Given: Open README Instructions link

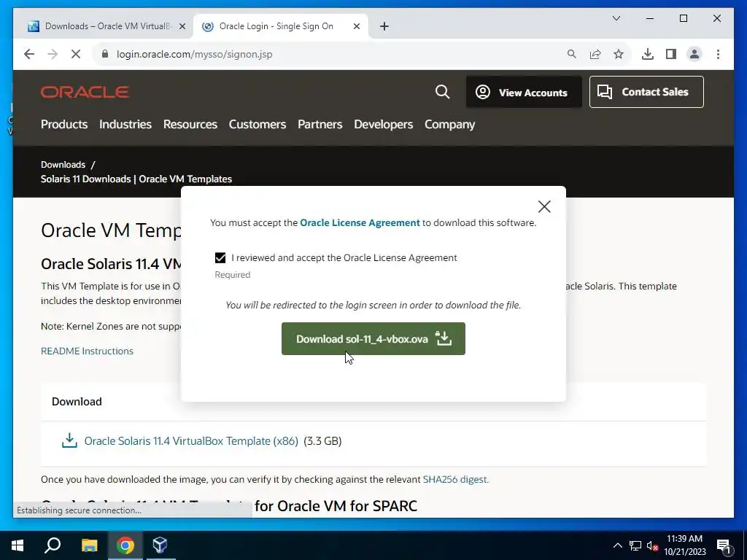Looking at the screenshot, I should 88,351.
